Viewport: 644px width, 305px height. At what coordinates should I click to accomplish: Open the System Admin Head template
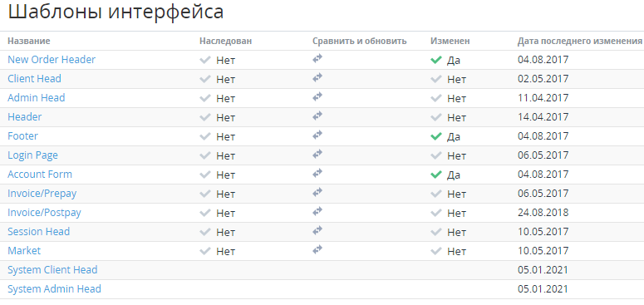(x=54, y=289)
